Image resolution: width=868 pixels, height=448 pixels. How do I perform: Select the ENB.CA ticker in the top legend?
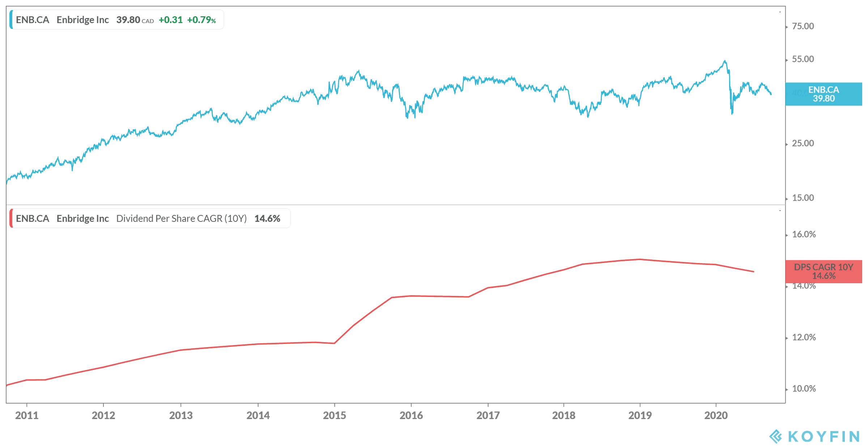(x=33, y=20)
